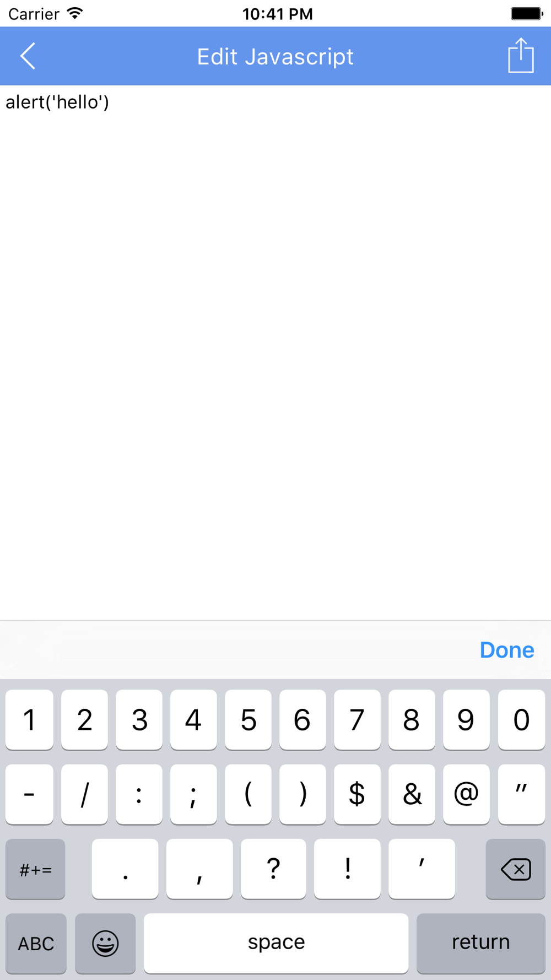Tap the dollar sign key
The height and width of the screenshot is (980, 551).
(x=357, y=794)
